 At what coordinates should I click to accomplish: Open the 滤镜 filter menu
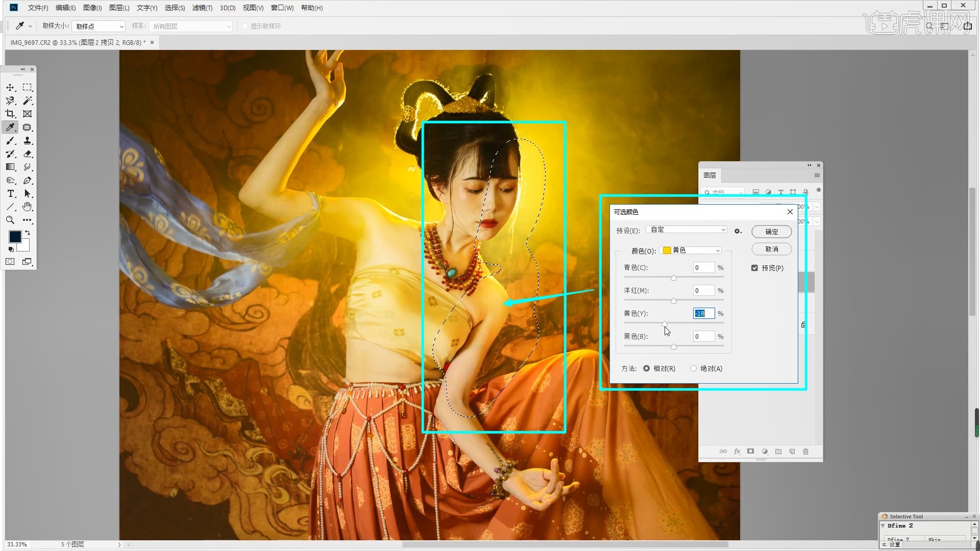tap(202, 8)
